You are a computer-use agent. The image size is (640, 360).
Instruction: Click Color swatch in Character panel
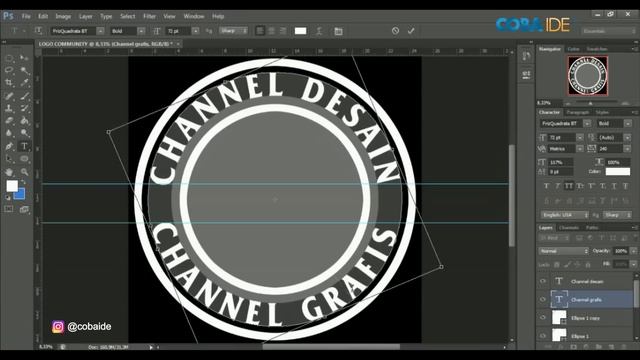[x=618, y=172]
